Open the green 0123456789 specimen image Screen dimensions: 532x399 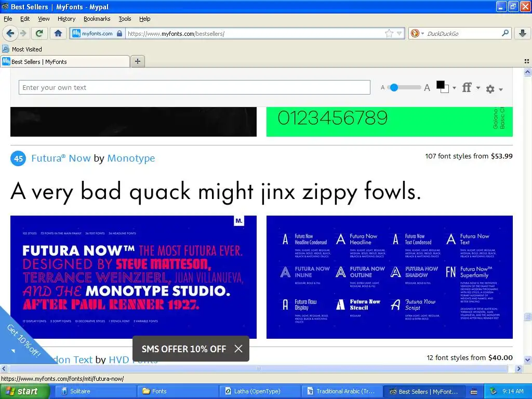[x=390, y=122]
